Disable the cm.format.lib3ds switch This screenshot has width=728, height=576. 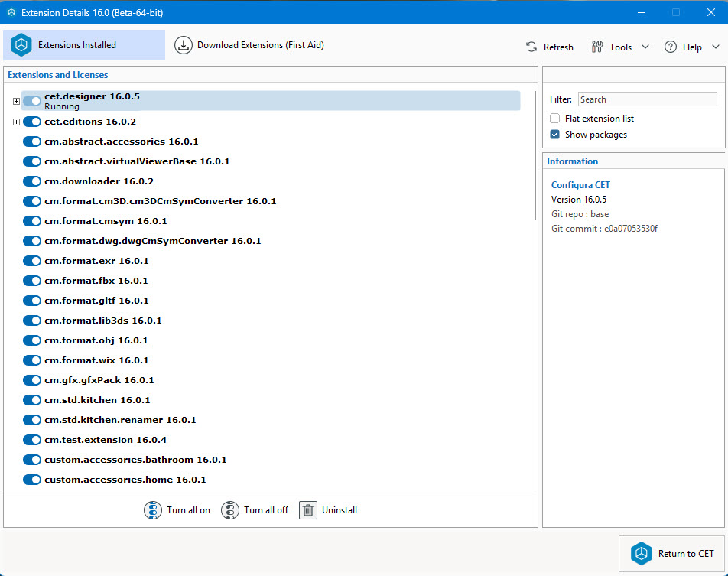pos(32,321)
